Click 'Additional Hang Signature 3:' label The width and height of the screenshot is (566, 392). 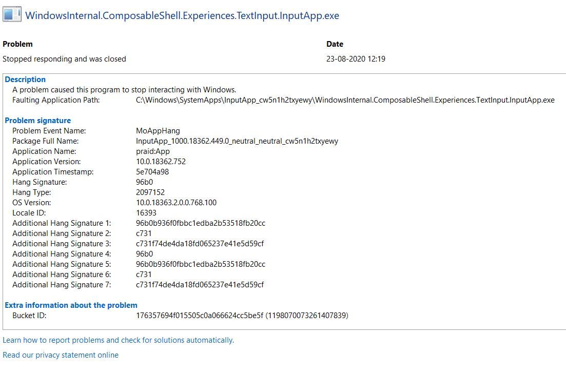click(x=62, y=244)
